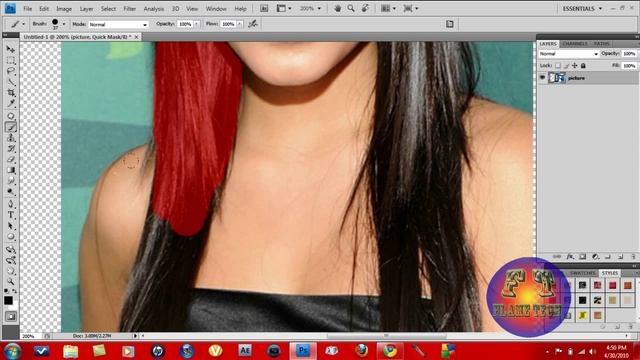Hide the picture layer eye icon
This screenshot has height=360, width=640.
pos(542,78)
